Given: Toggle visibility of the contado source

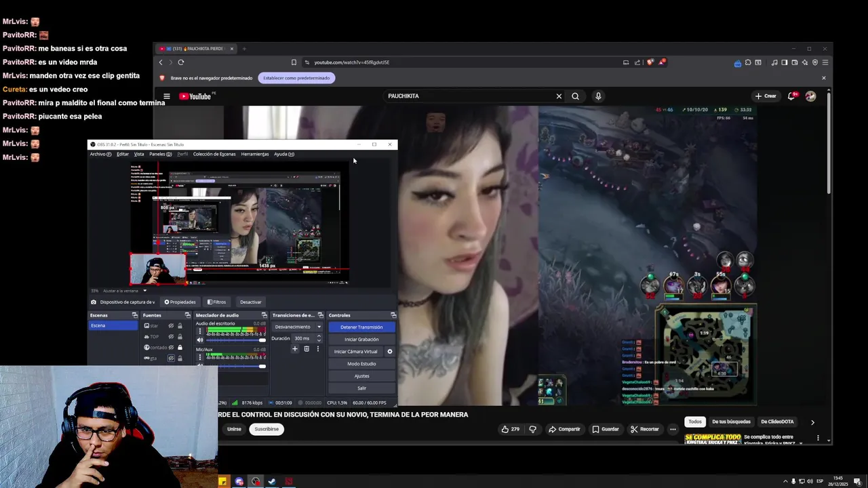Looking at the screenshot, I should pyautogui.click(x=171, y=348).
